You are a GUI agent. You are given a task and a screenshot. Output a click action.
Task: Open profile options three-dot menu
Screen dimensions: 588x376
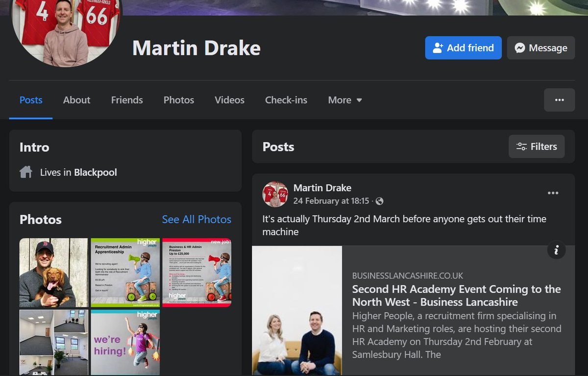coord(559,100)
